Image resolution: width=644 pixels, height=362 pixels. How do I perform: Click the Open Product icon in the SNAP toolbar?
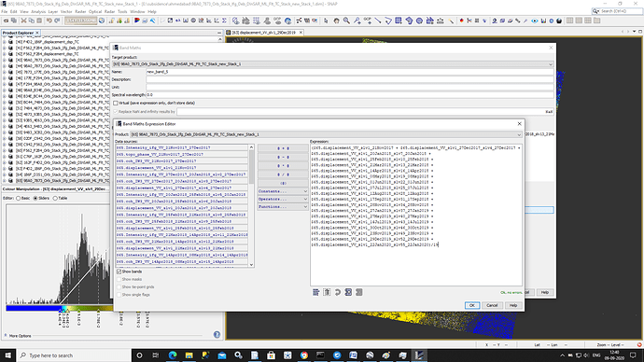(7, 21)
